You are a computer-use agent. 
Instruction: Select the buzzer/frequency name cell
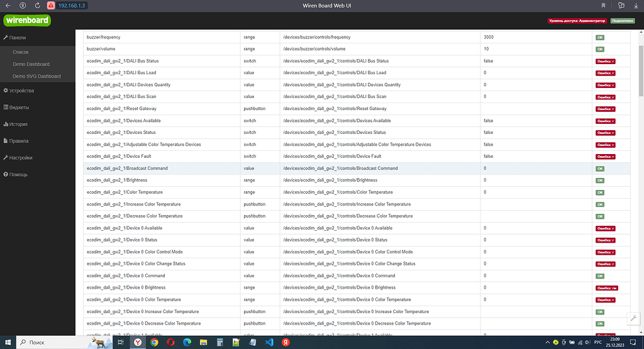click(x=162, y=37)
